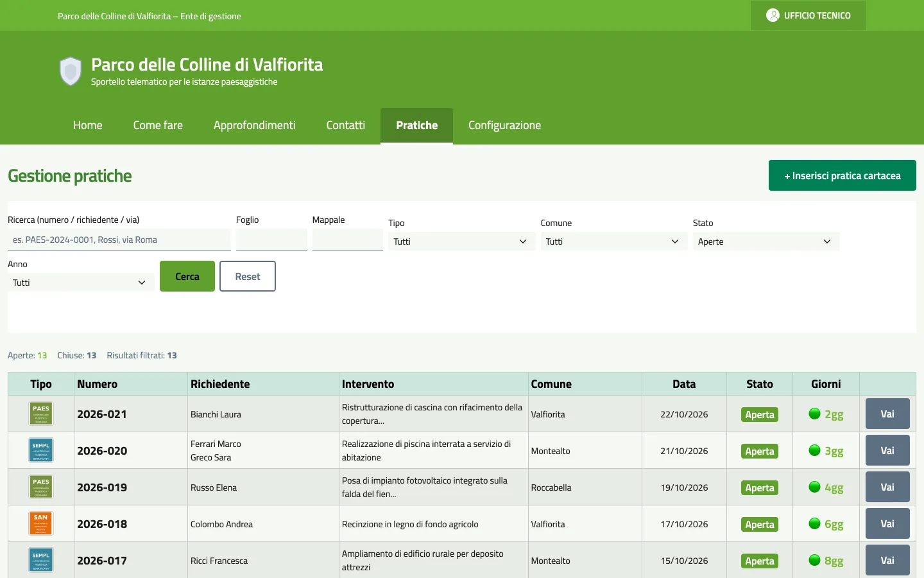The height and width of the screenshot is (578, 924).
Task: Focus the Ricerca search input field
Action: coord(119,240)
